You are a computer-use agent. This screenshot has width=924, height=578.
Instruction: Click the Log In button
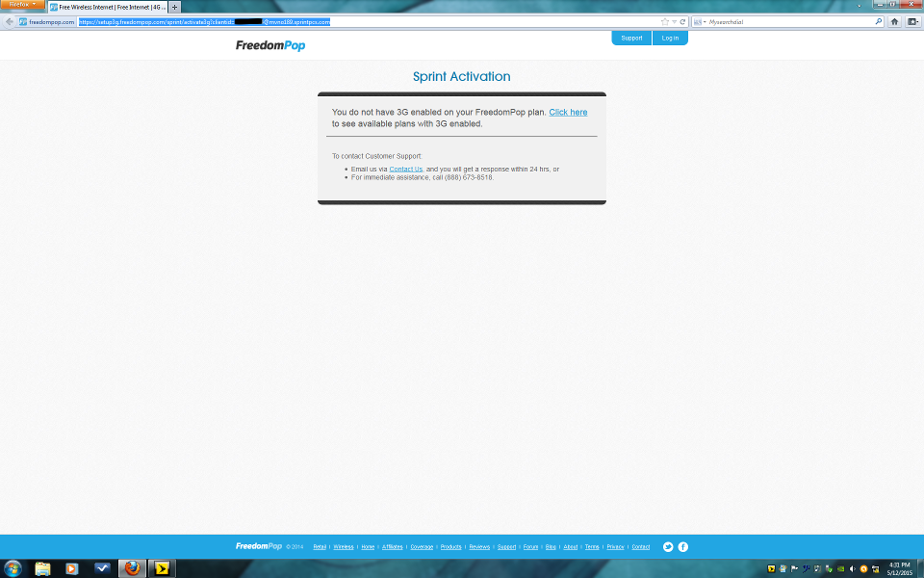(x=670, y=38)
